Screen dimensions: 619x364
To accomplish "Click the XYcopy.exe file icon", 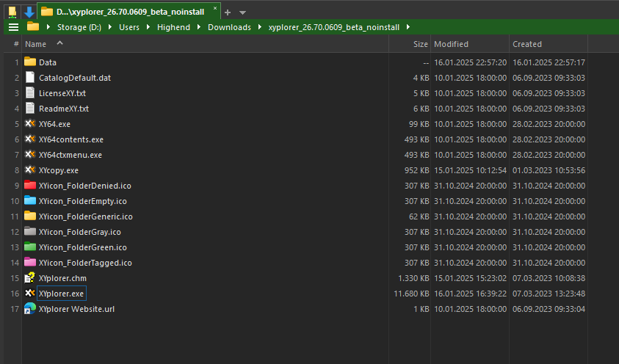I will point(30,170).
